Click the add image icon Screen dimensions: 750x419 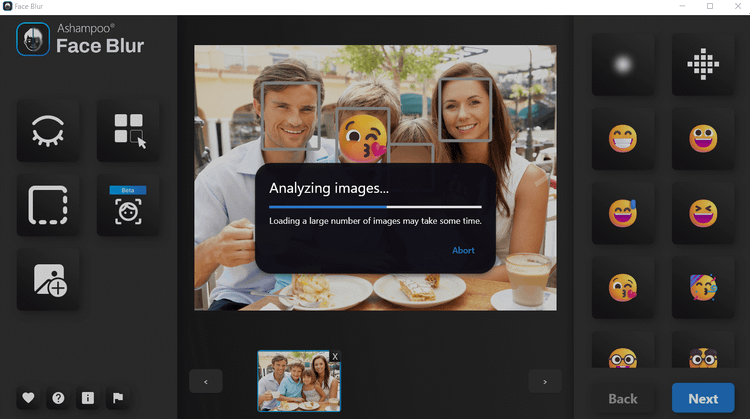(47, 280)
